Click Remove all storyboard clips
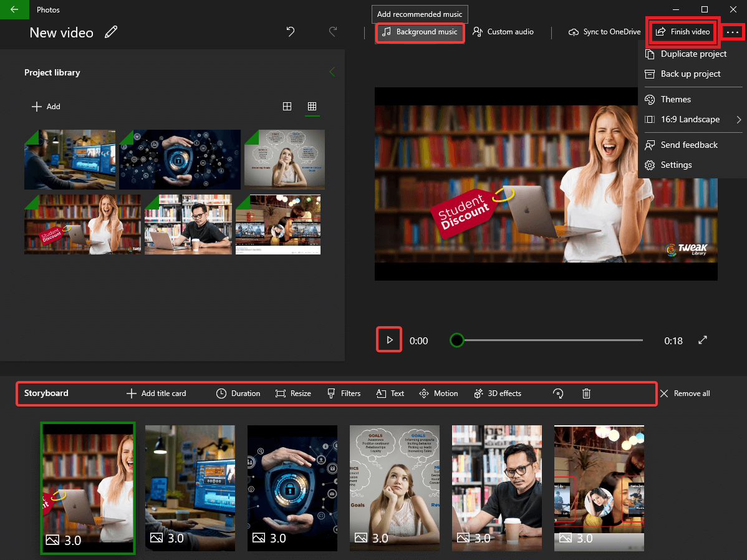This screenshot has height=560, width=747. (x=685, y=393)
